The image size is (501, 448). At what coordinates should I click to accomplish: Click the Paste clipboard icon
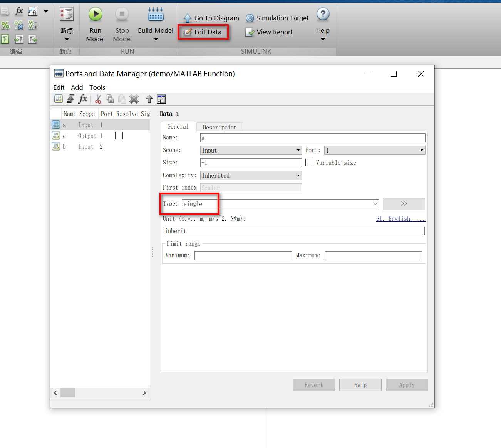(x=122, y=99)
